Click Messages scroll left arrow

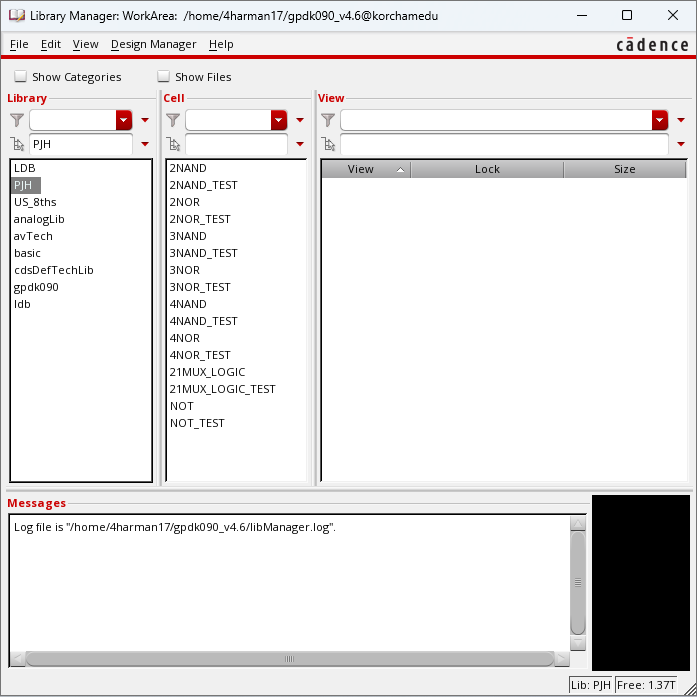[18, 659]
